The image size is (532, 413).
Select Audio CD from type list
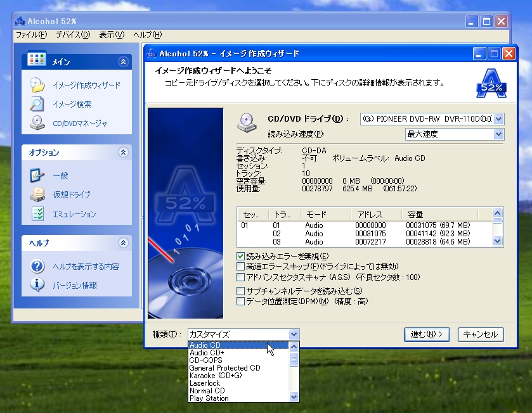click(238, 345)
